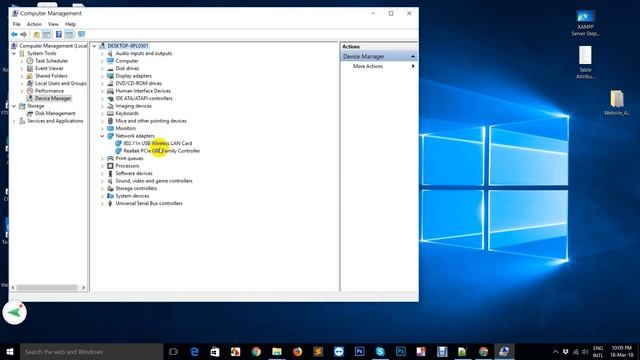
Task: Open the Windows Store from the taskbar
Action: [x=215, y=351]
